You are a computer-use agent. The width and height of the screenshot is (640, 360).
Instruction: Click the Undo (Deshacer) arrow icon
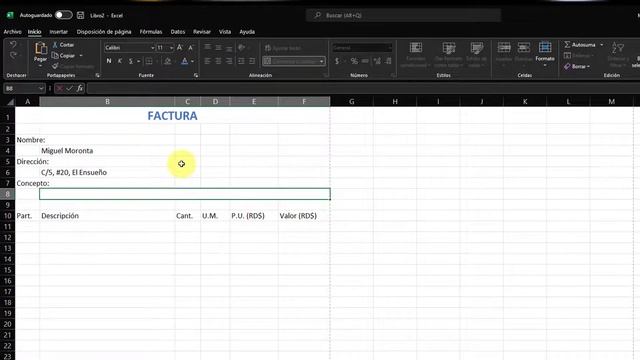[x=13, y=45]
